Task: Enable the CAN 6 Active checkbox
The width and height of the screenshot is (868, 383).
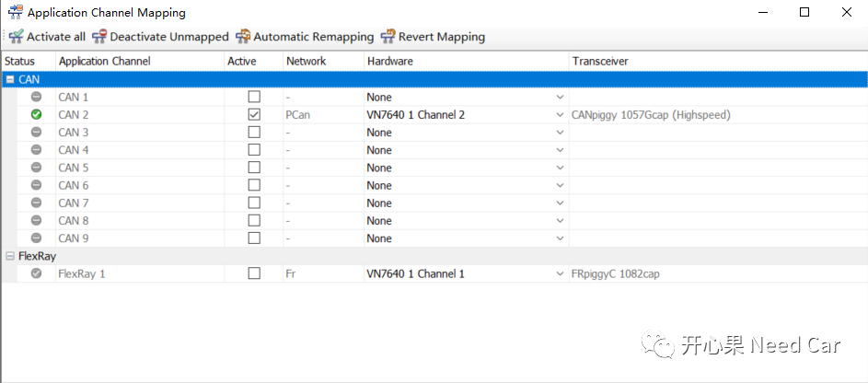Action: click(x=254, y=185)
